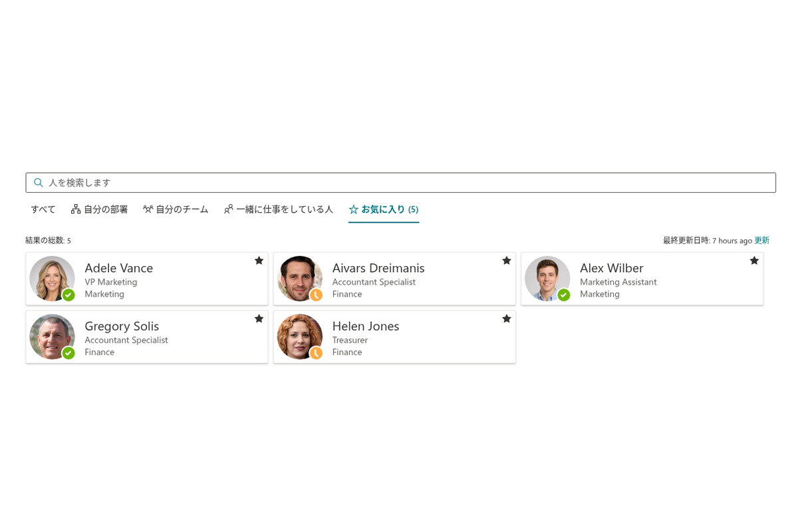
Task: Click the name Helen Jones
Action: coord(366,326)
